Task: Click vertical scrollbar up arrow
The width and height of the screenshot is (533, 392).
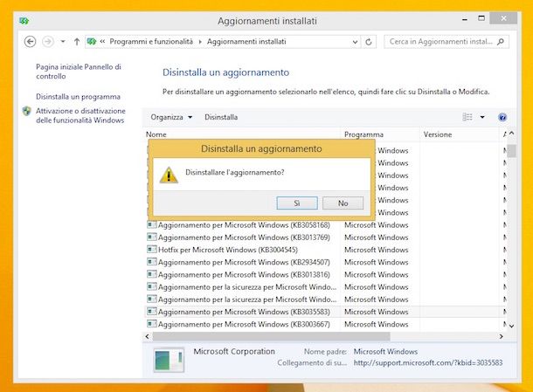Action: tap(511, 134)
